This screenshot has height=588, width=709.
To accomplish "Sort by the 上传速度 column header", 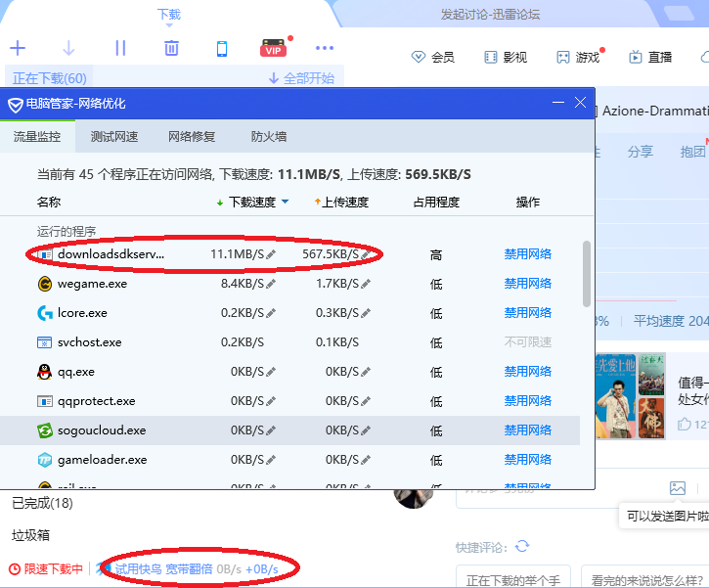I will (341, 203).
